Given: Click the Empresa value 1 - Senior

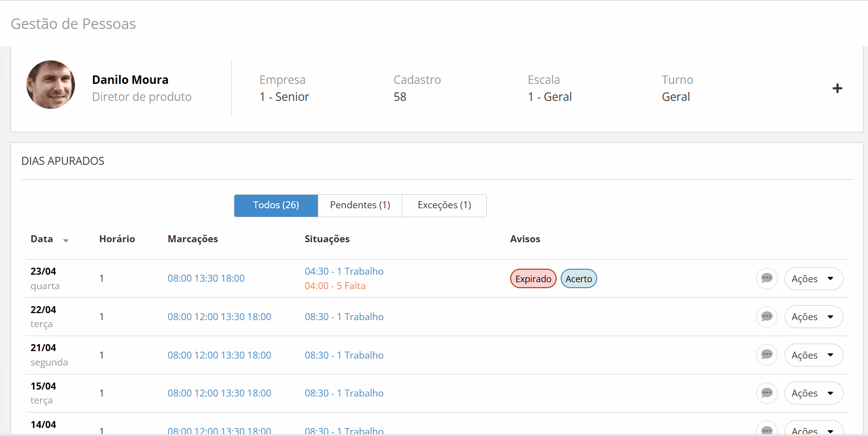Looking at the screenshot, I should click(284, 97).
